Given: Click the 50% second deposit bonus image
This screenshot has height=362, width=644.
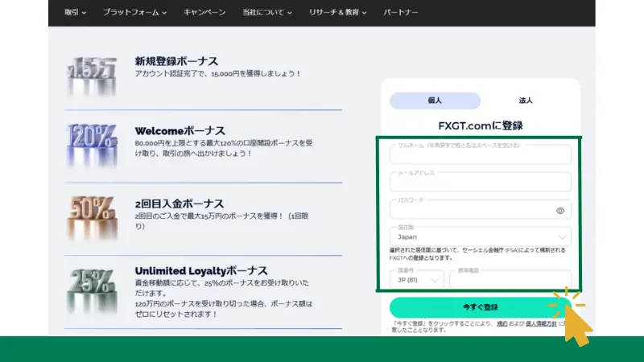Looking at the screenshot, I should 92,217.
